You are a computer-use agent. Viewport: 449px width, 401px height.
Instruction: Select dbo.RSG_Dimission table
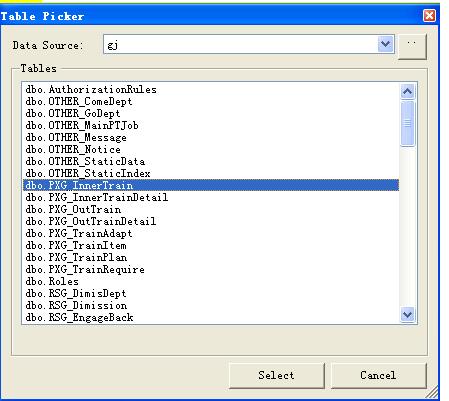(x=211, y=305)
